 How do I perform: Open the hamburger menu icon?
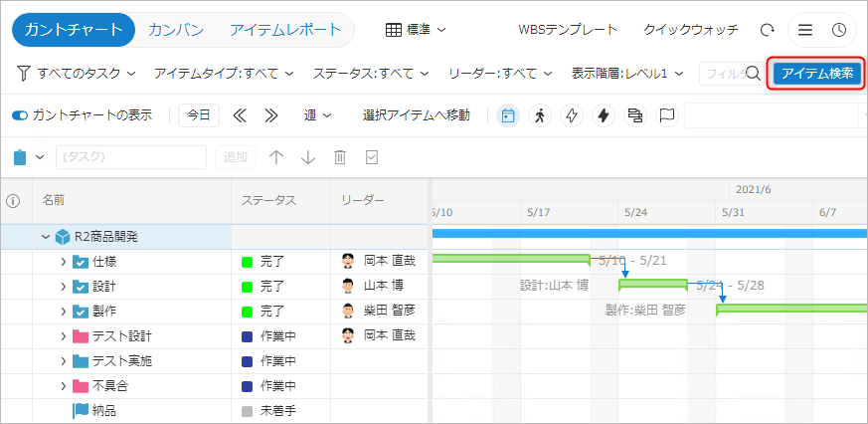point(805,30)
